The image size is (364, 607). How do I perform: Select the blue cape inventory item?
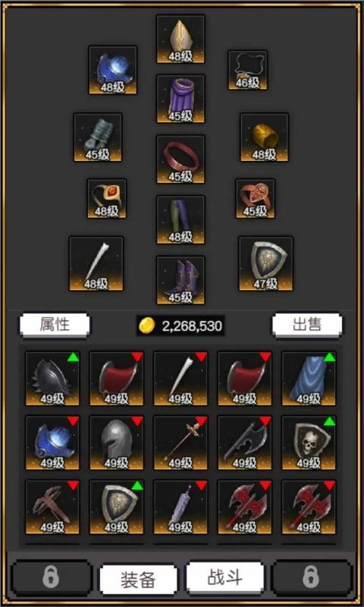(309, 378)
